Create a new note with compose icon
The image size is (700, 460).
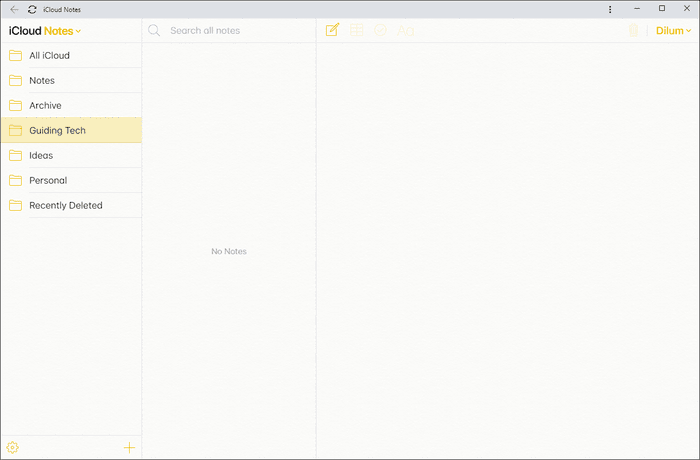[333, 30]
